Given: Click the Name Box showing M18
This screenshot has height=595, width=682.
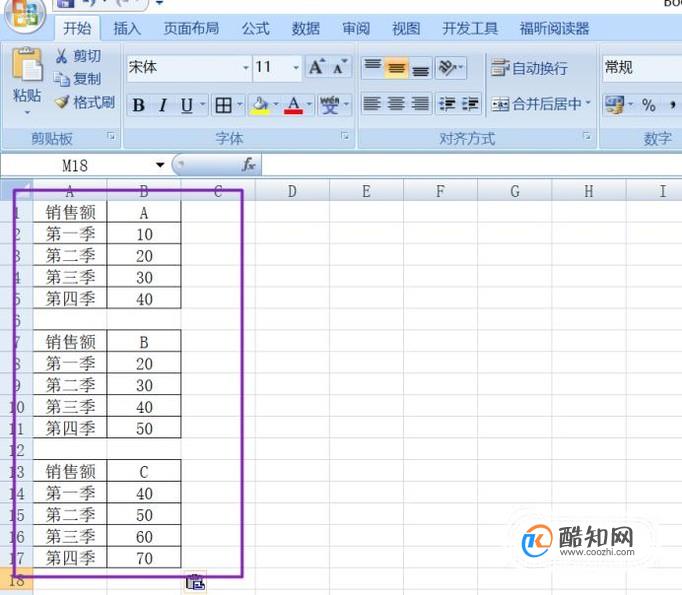Looking at the screenshot, I should pos(75,165).
